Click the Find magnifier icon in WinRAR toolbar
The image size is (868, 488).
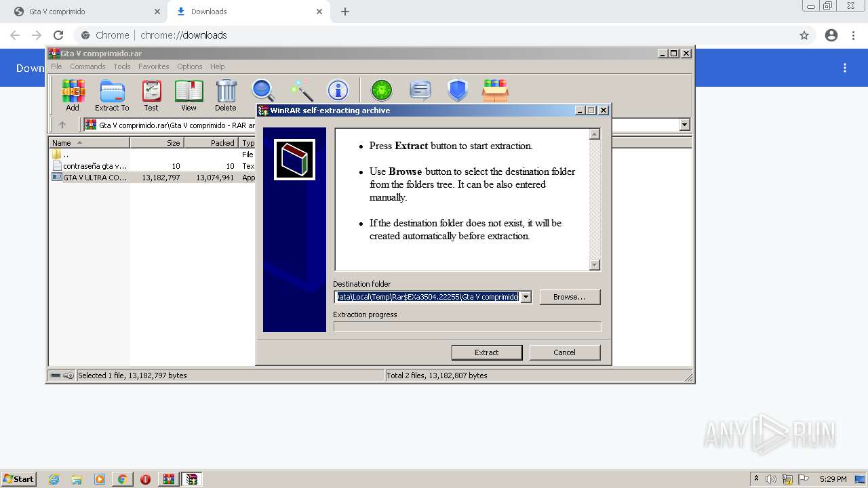coord(263,90)
